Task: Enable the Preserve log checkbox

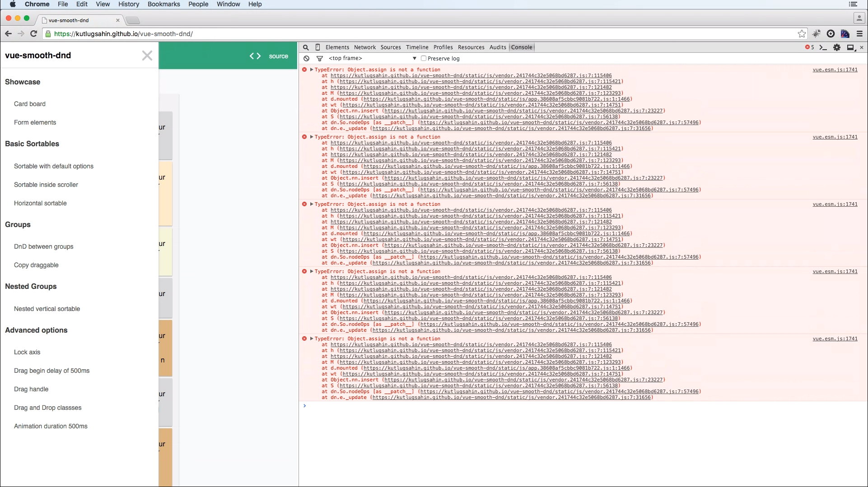Action: pos(424,58)
